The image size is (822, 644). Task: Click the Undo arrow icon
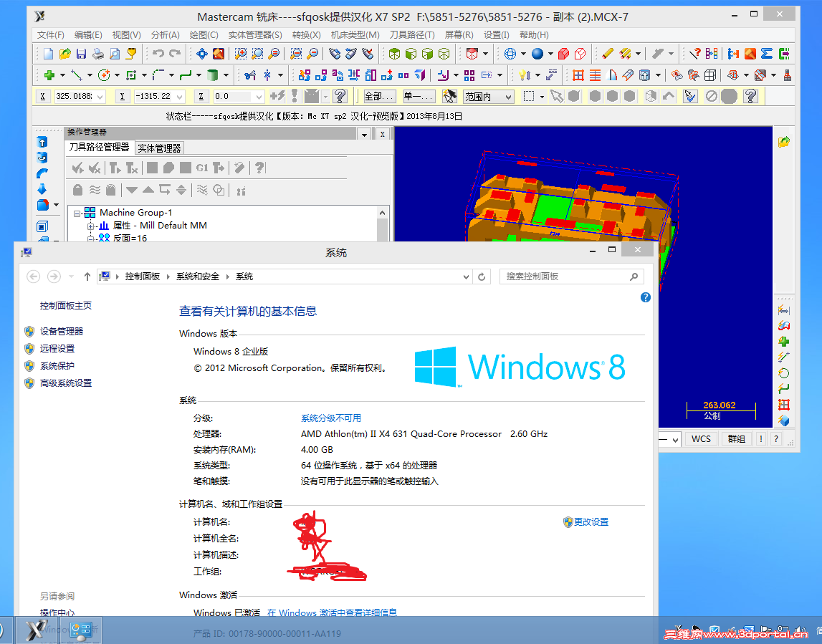158,54
